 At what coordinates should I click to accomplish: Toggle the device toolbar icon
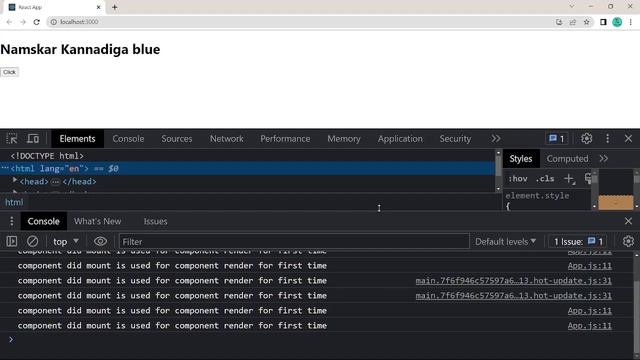click(x=33, y=139)
